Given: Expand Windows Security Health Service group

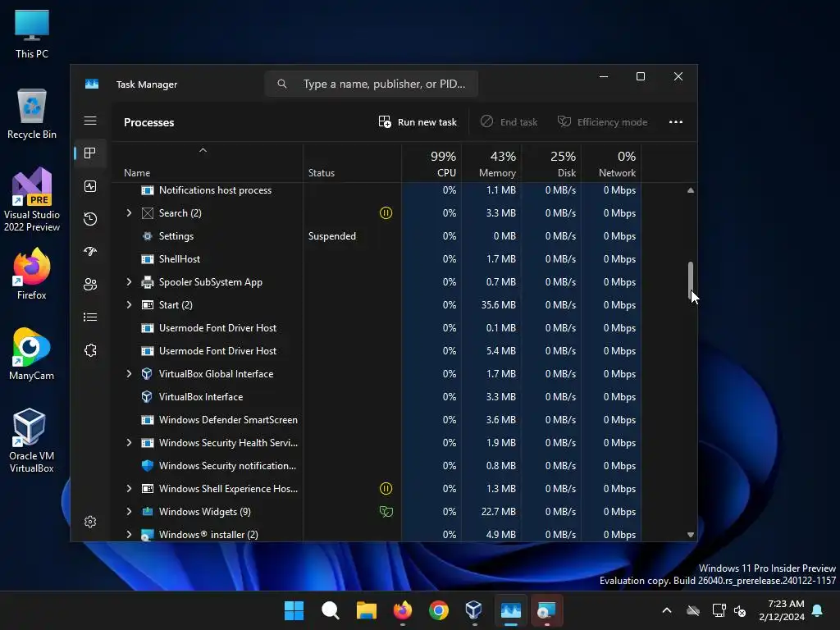Looking at the screenshot, I should (129, 442).
